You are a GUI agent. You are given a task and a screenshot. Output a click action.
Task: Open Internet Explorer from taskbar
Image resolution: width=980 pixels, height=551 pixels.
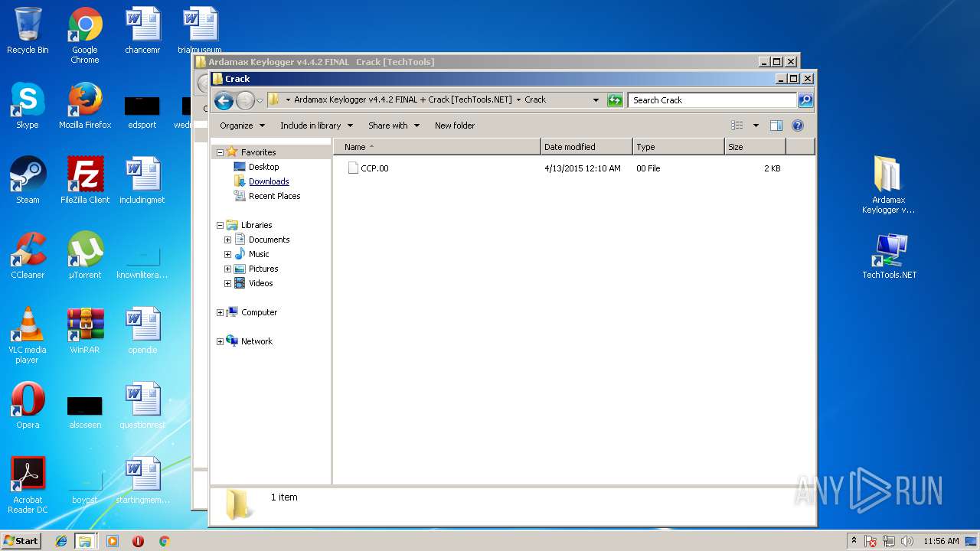pos(61,541)
